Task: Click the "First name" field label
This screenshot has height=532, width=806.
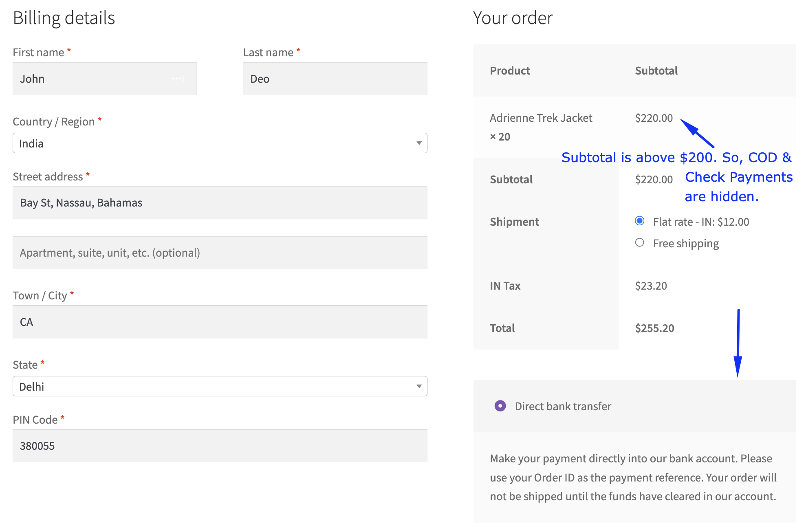Action: 38,53
